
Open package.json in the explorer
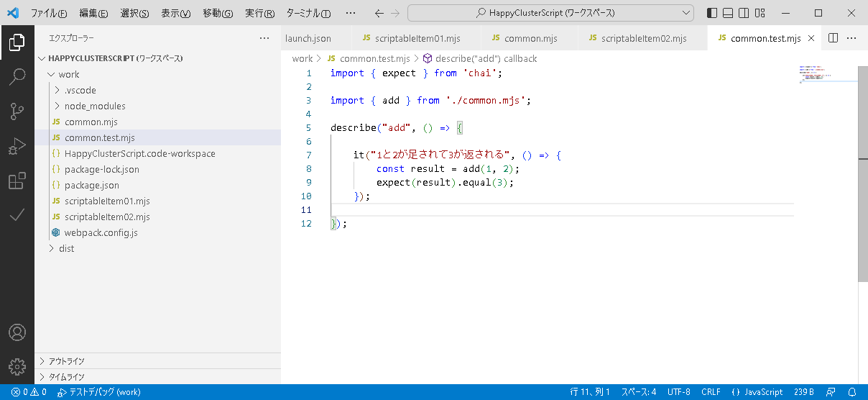coord(157,185)
